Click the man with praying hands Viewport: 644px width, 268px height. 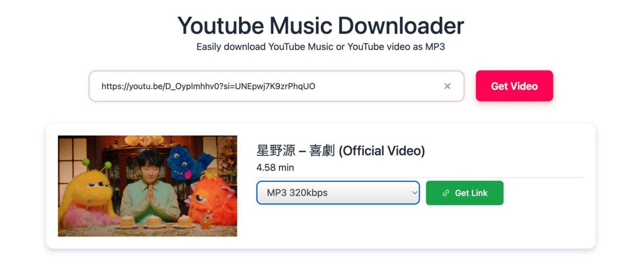[x=150, y=187]
